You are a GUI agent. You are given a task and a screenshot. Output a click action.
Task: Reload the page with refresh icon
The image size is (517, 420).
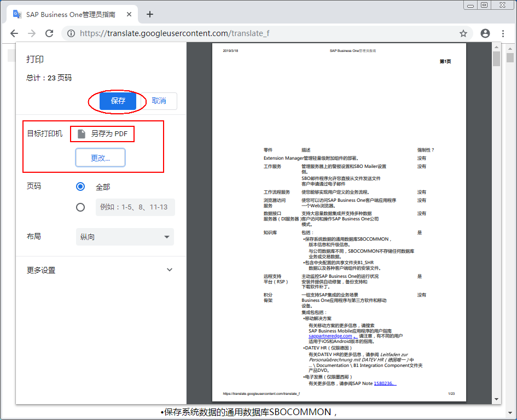click(49, 33)
